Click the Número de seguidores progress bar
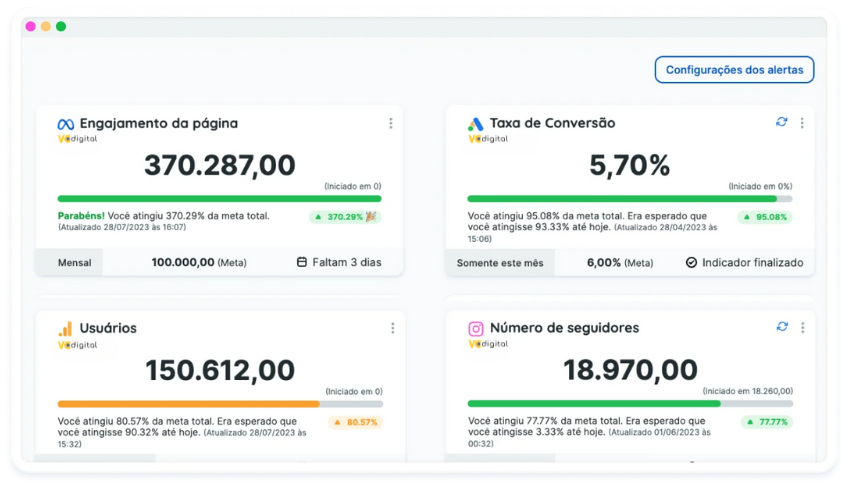The width and height of the screenshot is (848, 487). click(x=631, y=403)
